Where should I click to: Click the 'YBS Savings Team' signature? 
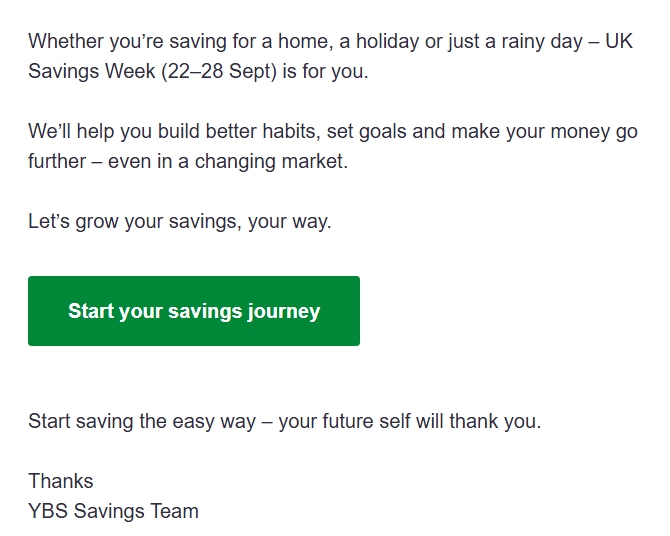pos(113,511)
